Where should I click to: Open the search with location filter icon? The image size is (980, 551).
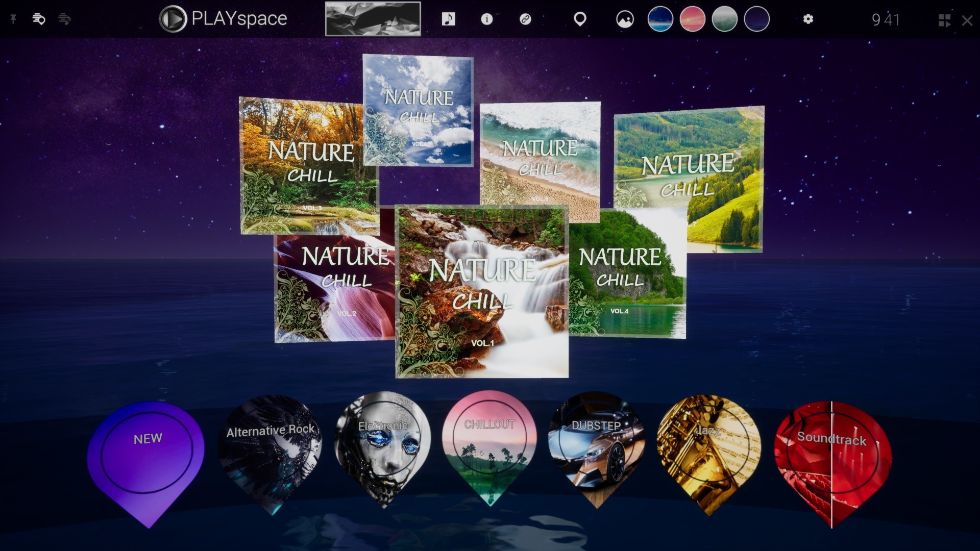(39, 19)
